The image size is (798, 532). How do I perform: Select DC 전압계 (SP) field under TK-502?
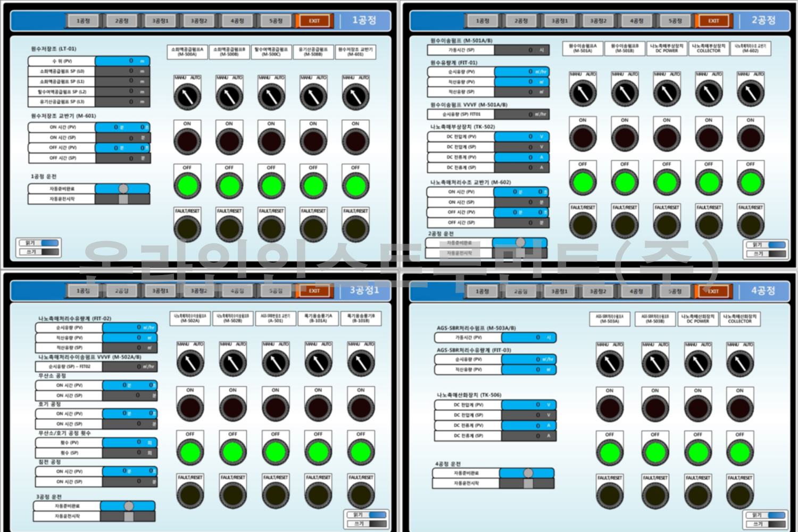point(521,147)
